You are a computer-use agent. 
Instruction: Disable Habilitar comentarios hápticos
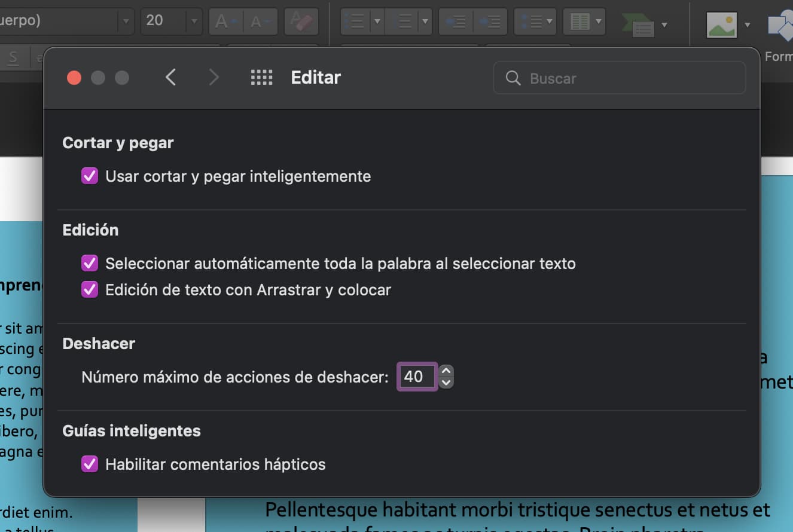click(x=90, y=464)
